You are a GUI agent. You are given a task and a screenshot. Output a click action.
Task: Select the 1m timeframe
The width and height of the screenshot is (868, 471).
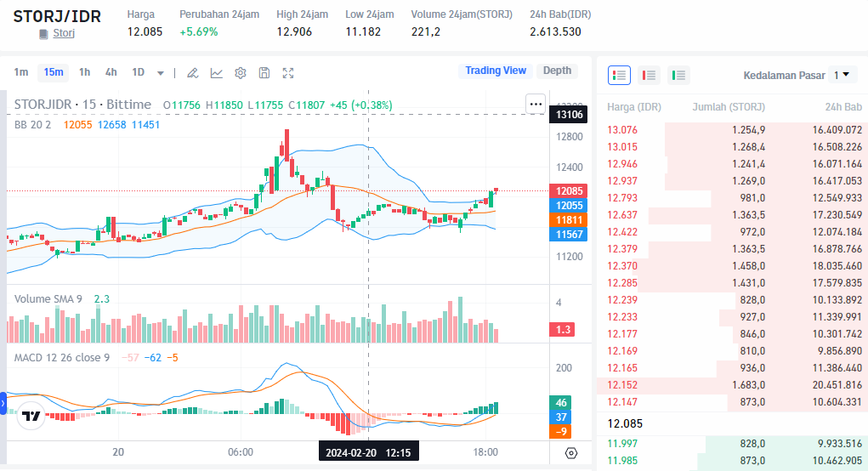pos(21,72)
